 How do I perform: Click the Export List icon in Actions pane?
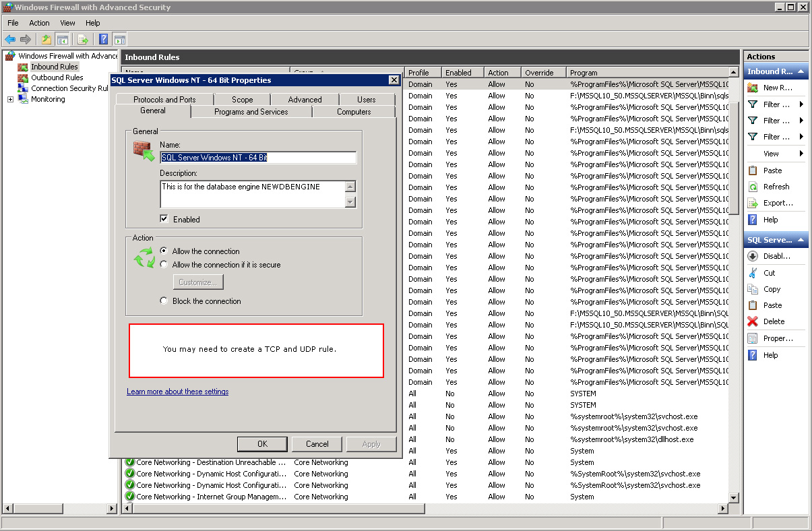[753, 203]
